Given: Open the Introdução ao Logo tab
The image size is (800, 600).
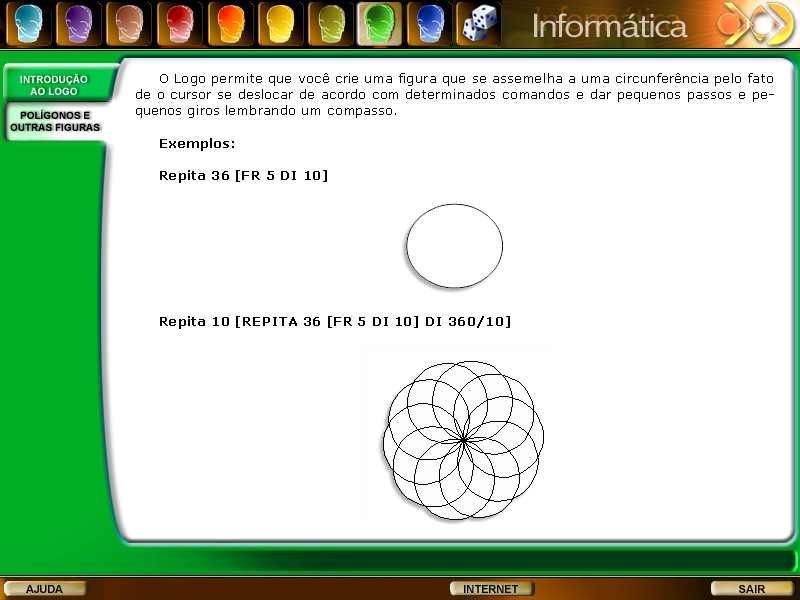Looking at the screenshot, I should pyautogui.click(x=56, y=85).
